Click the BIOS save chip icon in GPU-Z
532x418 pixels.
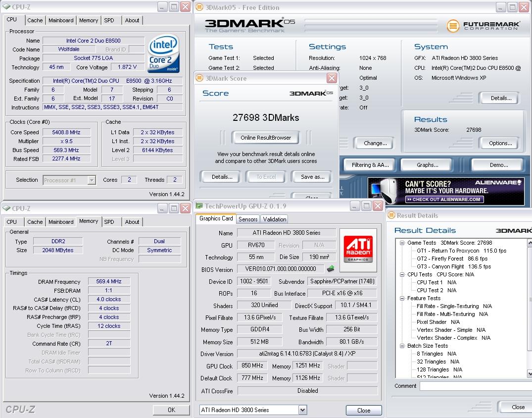coord(330,268)
